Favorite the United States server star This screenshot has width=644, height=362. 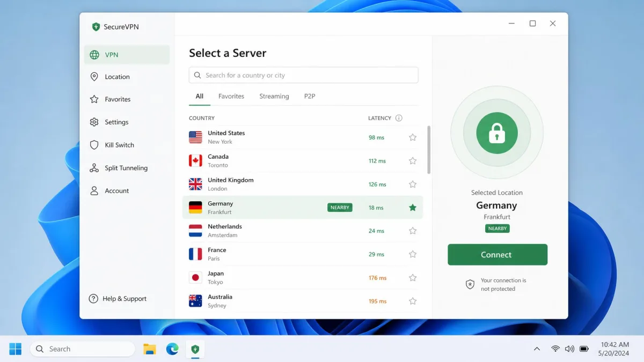pos(413,137)
